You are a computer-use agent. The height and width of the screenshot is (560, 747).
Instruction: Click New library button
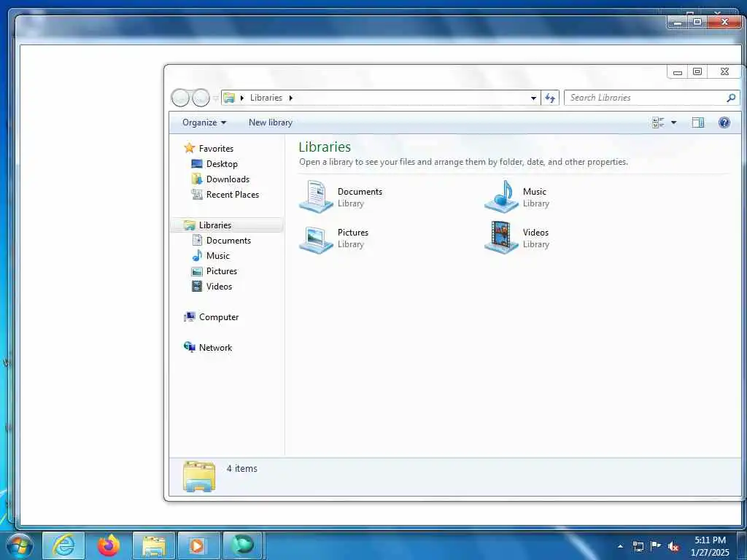click(270, 122)
